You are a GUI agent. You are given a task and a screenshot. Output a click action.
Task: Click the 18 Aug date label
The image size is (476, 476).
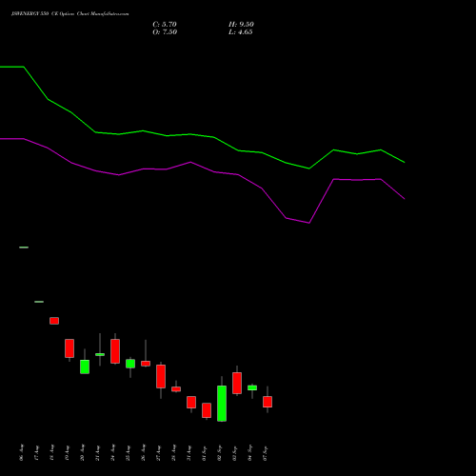[52, 453]
